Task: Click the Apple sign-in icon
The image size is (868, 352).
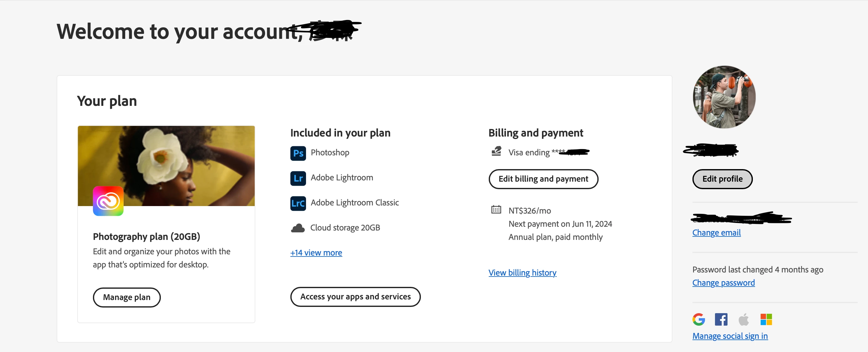Action: coord(743,319)
